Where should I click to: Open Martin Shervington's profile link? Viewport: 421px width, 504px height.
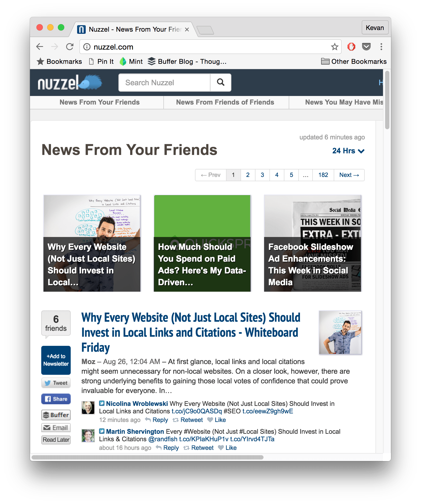click(x=135, y=432)
